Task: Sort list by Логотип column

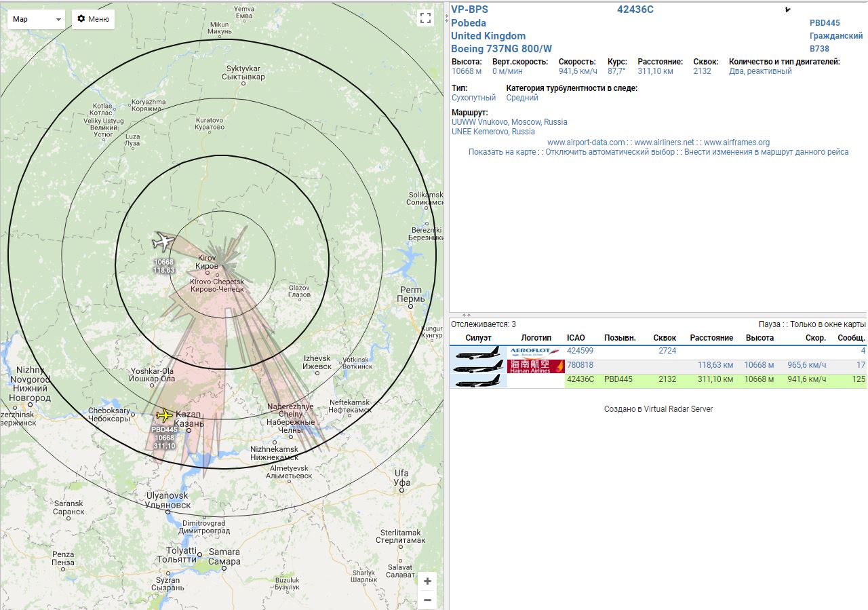Action: tap(536, 338)
